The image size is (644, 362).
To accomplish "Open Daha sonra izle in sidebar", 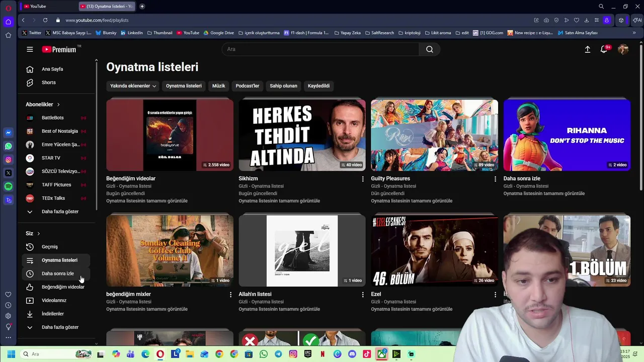I will (56, 274).
